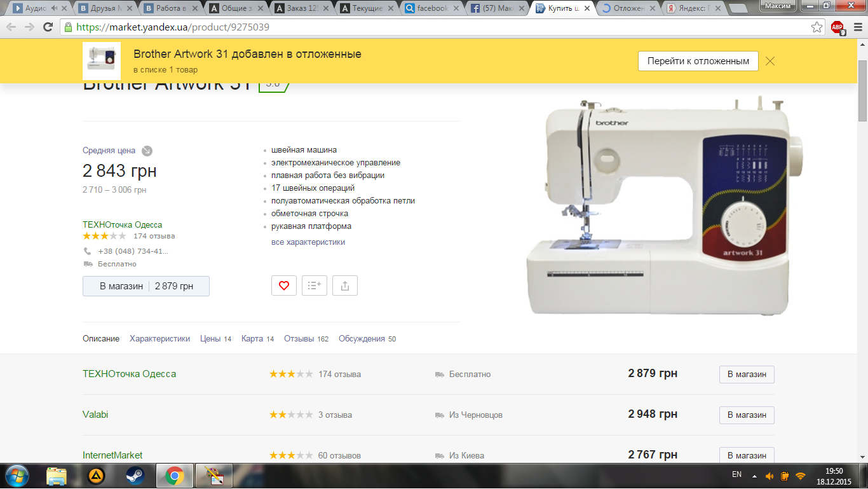Click the red heart favorite icon
The height and width of the screenshot is (489, 868).
click(284, 286)
